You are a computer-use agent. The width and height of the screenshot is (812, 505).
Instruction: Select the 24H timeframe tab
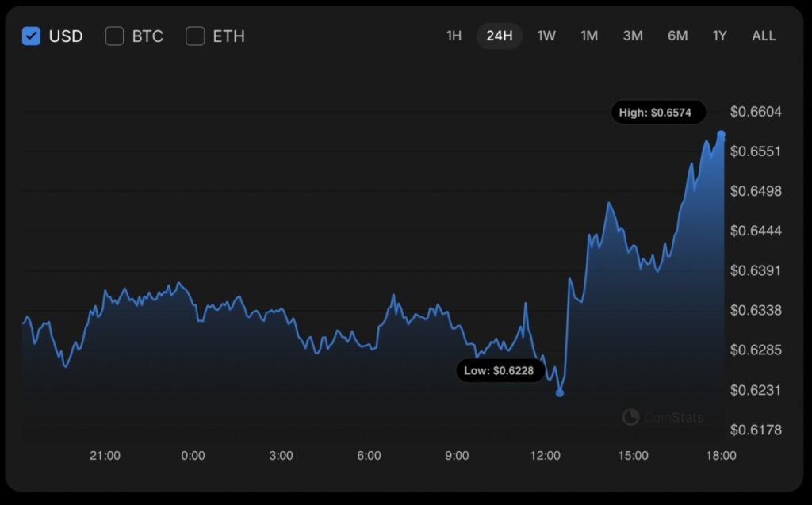(x=500, y=36)
